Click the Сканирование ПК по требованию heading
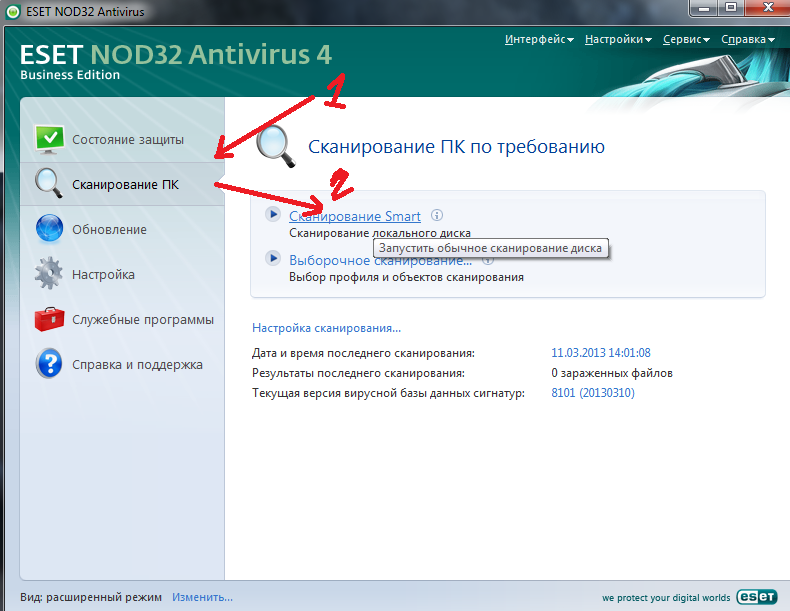 [456, 147]
